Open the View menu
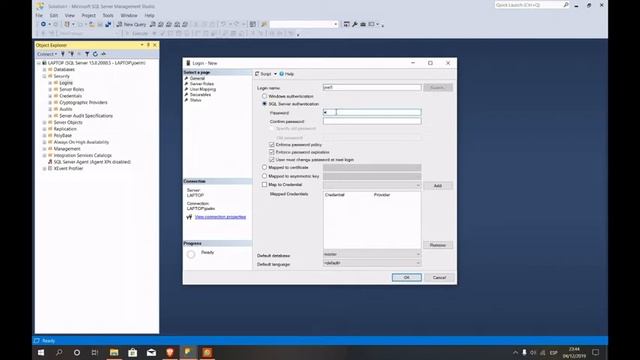Screen dimensions: 640x360 (70, 16)
